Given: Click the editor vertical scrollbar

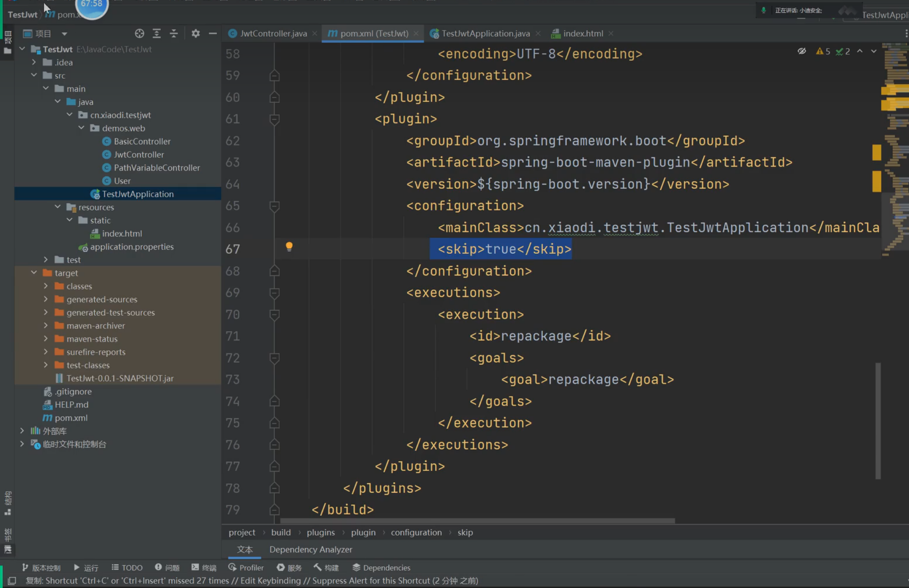Looking at the screenshot, I should 878,421.
